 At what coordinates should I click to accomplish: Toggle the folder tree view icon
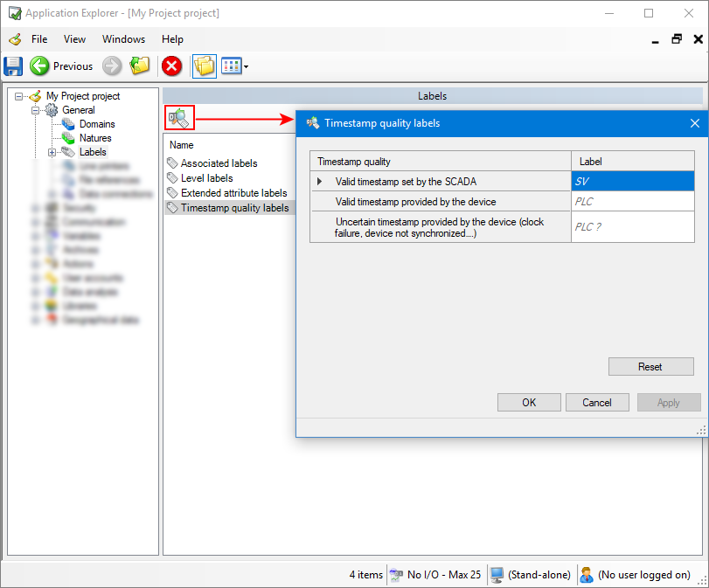204,66
